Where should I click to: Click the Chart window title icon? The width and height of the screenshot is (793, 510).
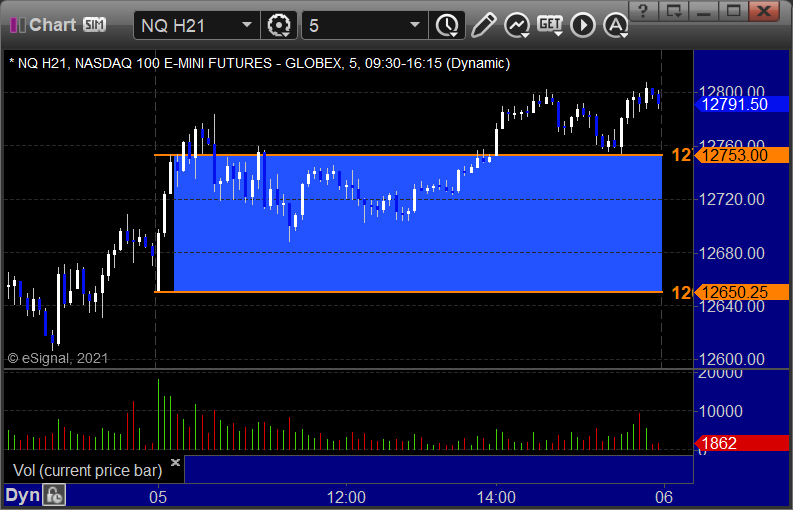coord(18,25)
